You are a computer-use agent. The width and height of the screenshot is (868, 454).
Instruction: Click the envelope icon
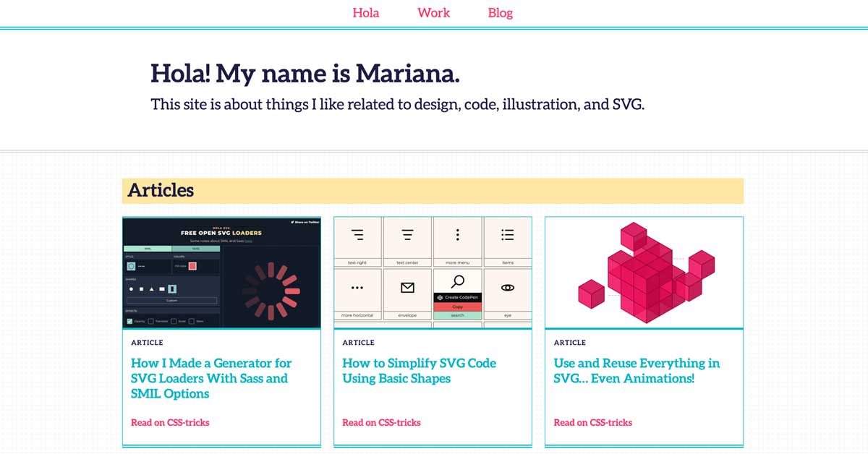(407, 287)
